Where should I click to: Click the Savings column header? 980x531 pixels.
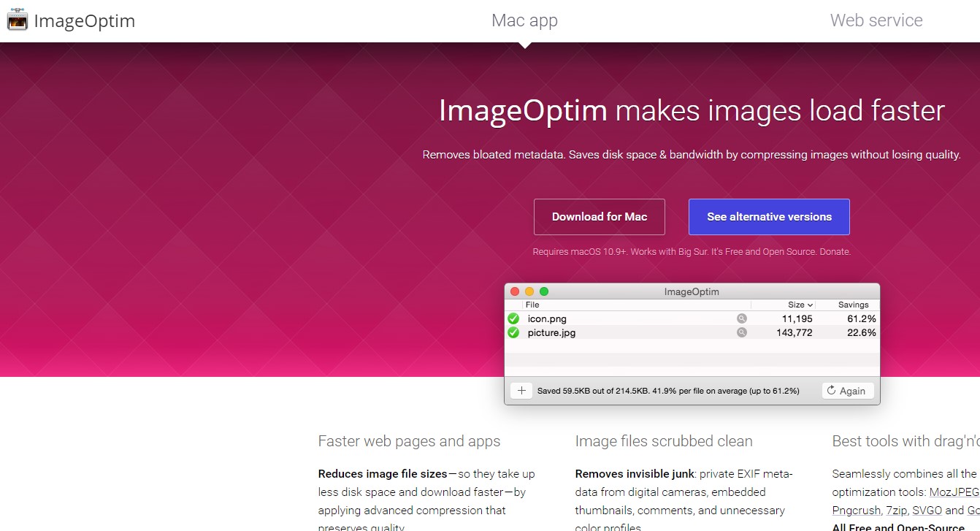coord(853,305)
